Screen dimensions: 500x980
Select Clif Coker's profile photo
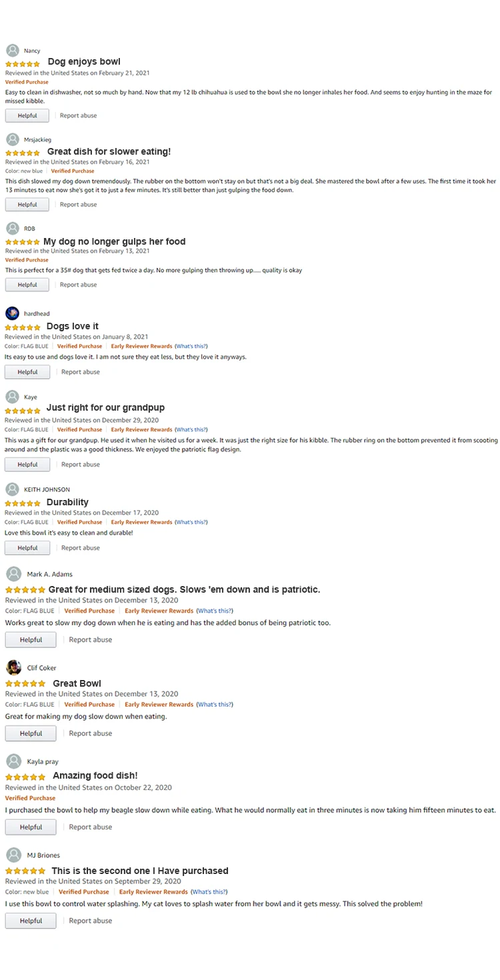(13, 667)
